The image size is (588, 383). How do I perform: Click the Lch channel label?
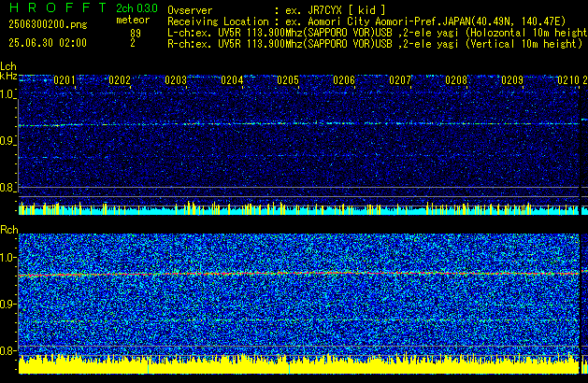[x=8, y=66]
